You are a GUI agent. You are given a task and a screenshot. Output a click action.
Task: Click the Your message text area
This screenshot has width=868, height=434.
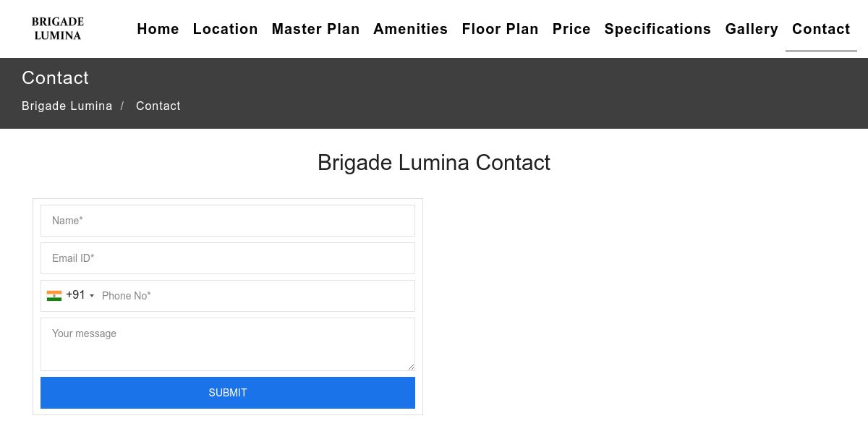pos(228,344)
